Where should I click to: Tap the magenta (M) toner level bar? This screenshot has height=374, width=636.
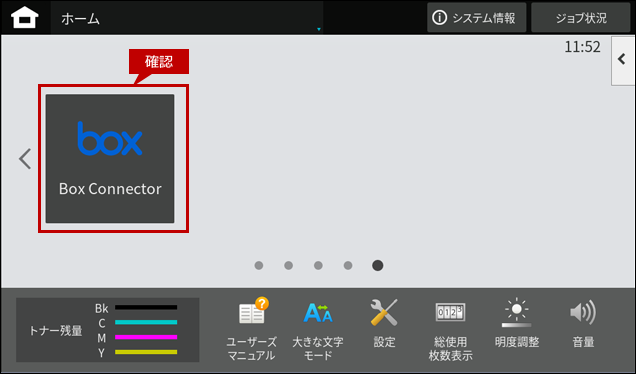(x=146, y=337)
